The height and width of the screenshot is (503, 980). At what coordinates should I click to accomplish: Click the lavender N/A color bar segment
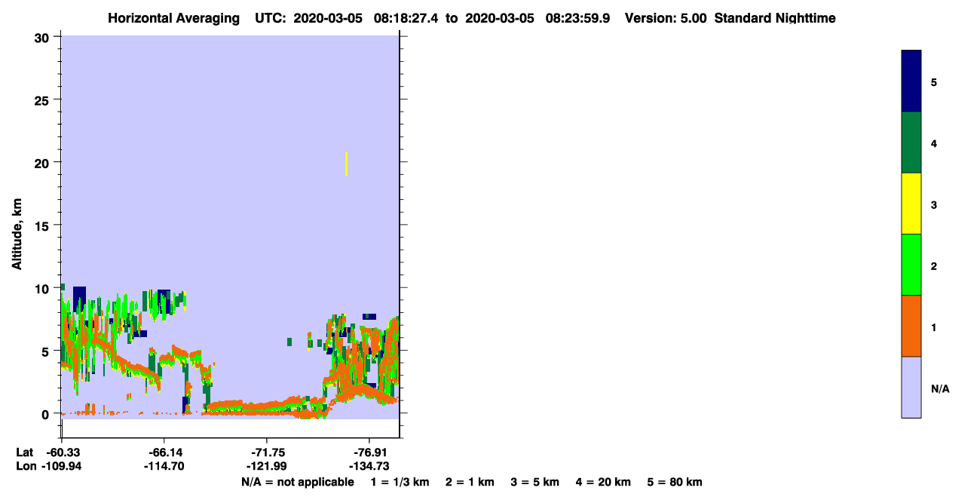click(911, 387)
